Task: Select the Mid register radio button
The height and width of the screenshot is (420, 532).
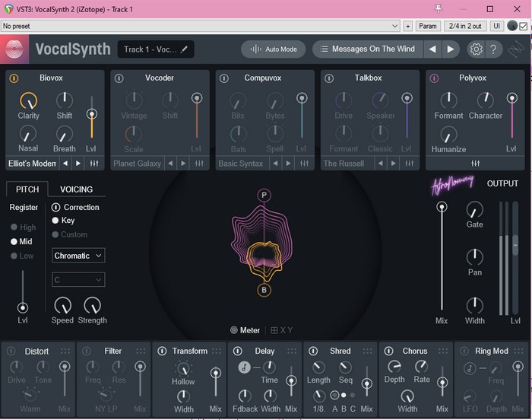Action: tap(14, 241)
